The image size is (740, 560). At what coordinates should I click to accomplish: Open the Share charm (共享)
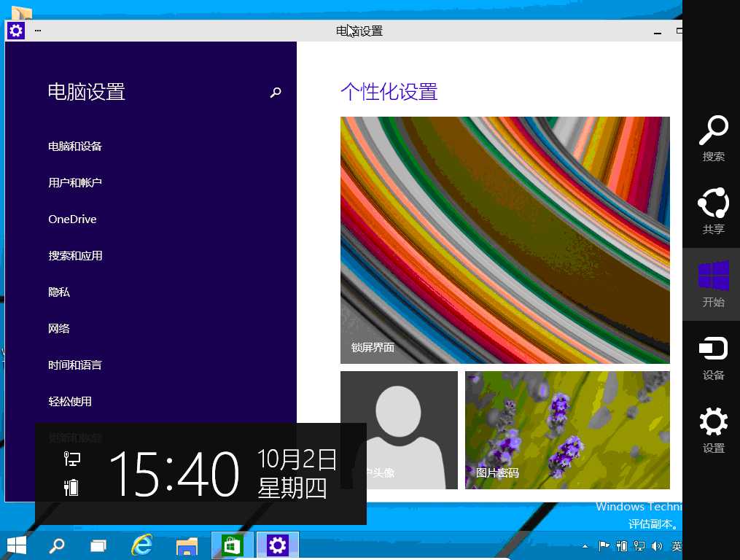[713, 211]
